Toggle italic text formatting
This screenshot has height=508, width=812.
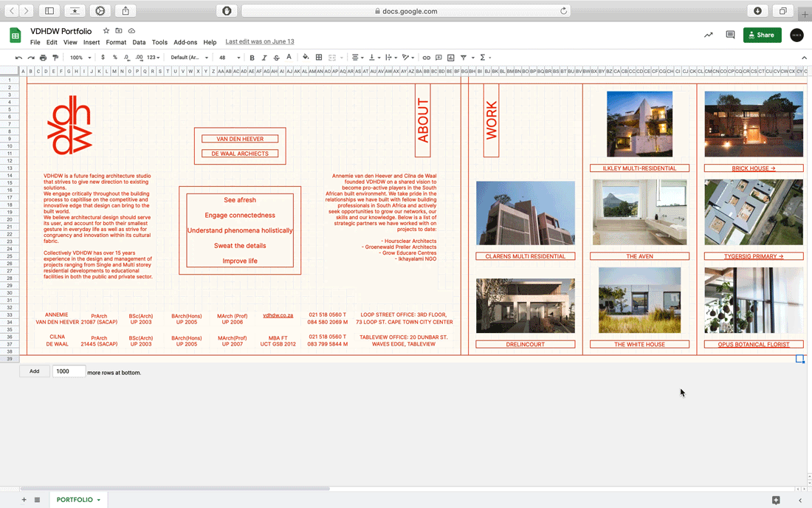[264, 58]
